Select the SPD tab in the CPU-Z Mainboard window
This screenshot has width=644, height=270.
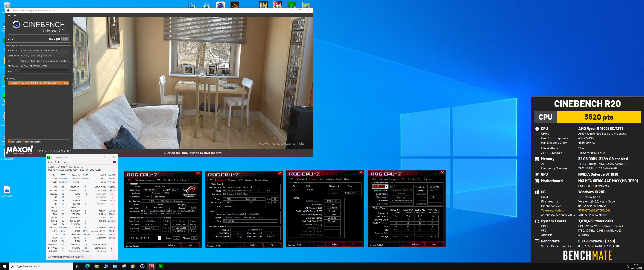(240, 180)
